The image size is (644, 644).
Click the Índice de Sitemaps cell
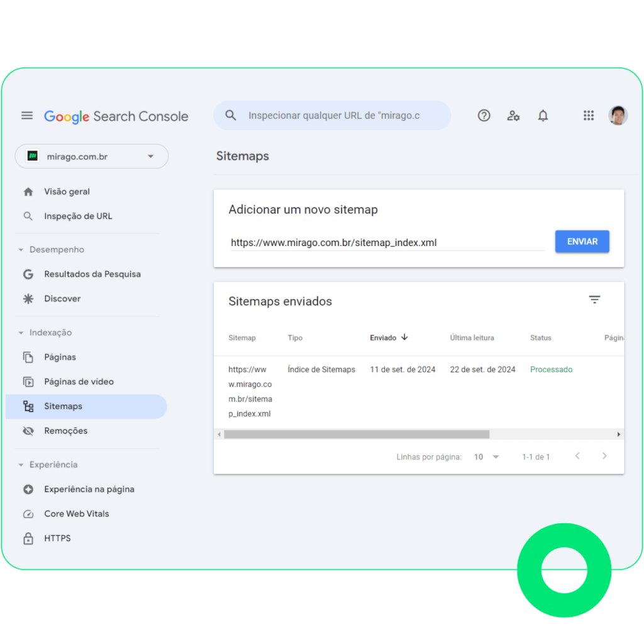click(321, 369)
